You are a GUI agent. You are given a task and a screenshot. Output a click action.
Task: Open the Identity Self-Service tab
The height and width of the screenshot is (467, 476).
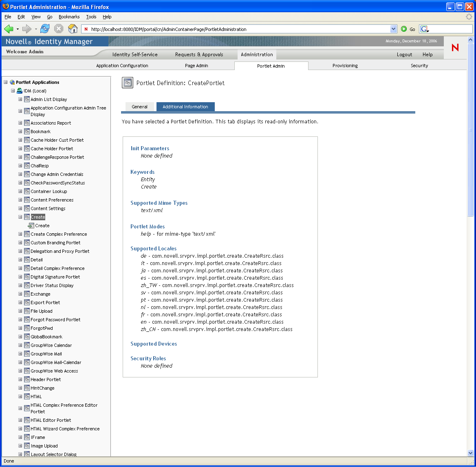tap(135, 55)
